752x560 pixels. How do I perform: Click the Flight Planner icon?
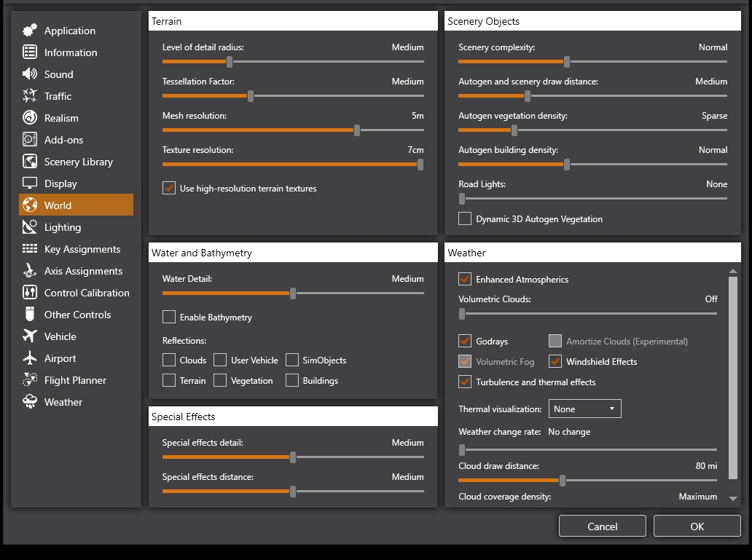point(29,380)
